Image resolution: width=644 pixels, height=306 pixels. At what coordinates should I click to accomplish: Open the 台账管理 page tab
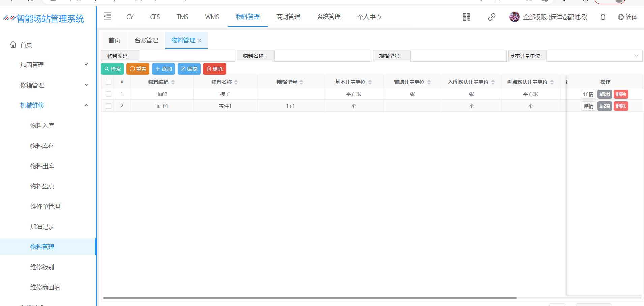(146, 40)
